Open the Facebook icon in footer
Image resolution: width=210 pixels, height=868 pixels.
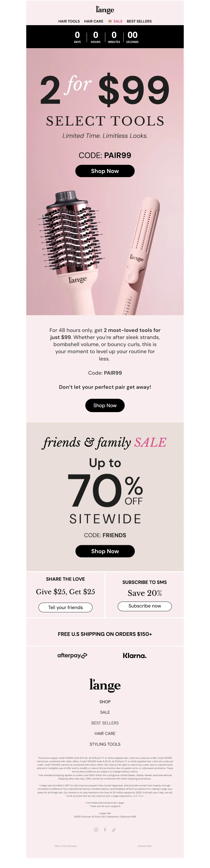click(x=105, y=829)
